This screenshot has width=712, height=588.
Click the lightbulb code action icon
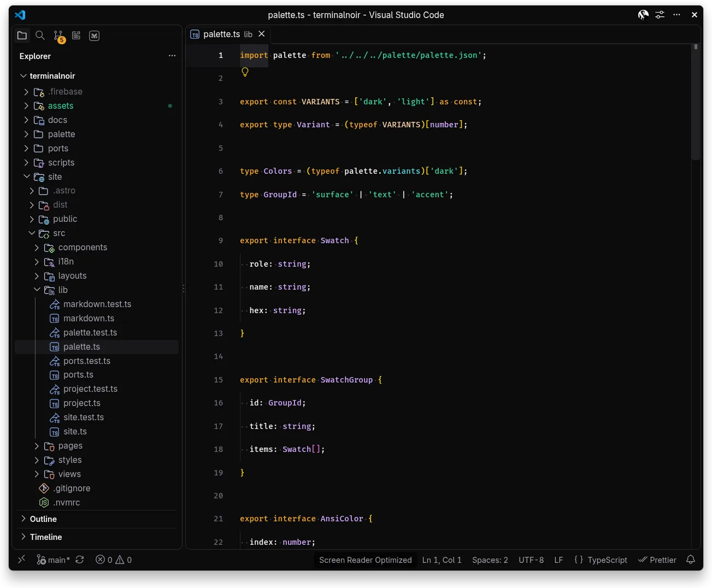[x=245, y=72]
